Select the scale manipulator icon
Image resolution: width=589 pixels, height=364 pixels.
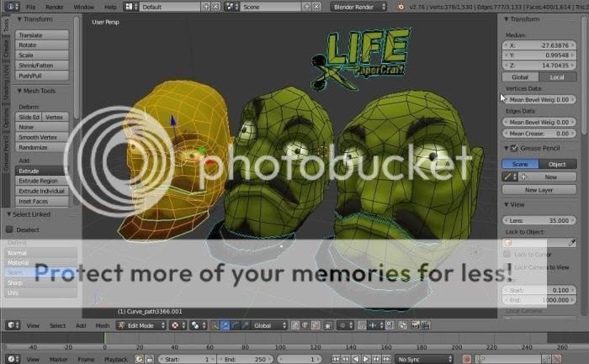click(x=245, y=325)
